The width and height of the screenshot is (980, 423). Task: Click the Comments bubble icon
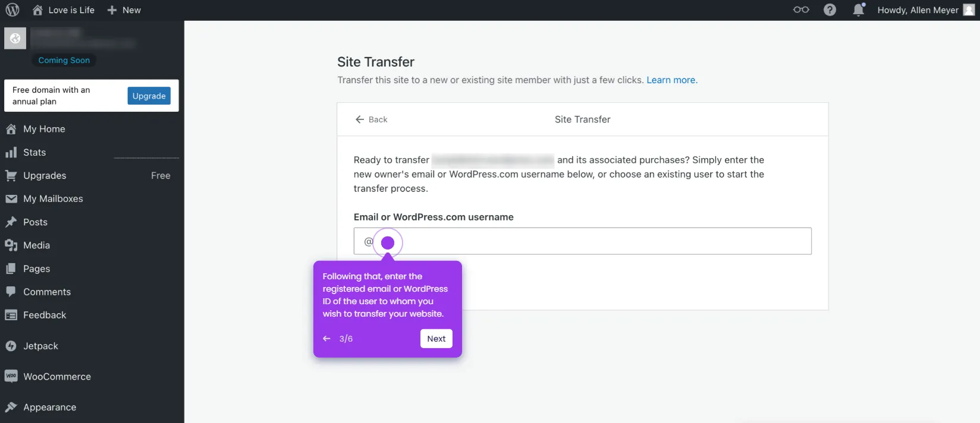[x=11, y=292]
